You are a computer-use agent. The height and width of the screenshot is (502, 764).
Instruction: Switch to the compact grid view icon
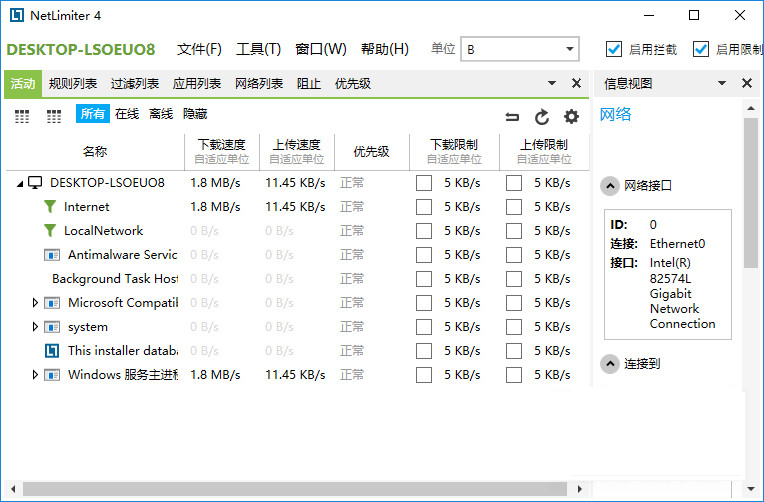(x=22, y=116)
